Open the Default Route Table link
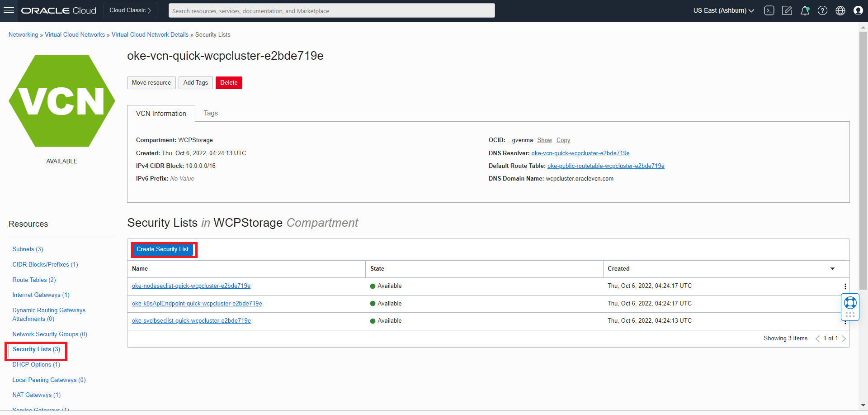 (606, 166)
